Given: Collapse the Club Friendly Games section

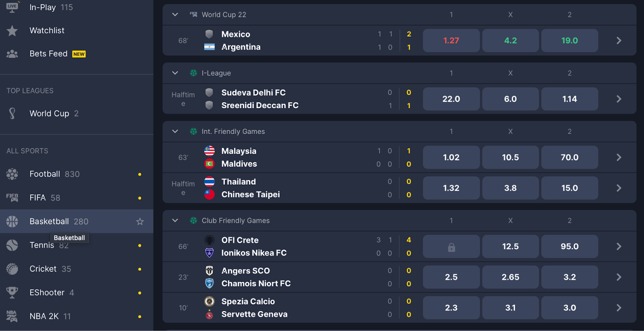Looking at the screenshot, I should [x=175, y=221].
